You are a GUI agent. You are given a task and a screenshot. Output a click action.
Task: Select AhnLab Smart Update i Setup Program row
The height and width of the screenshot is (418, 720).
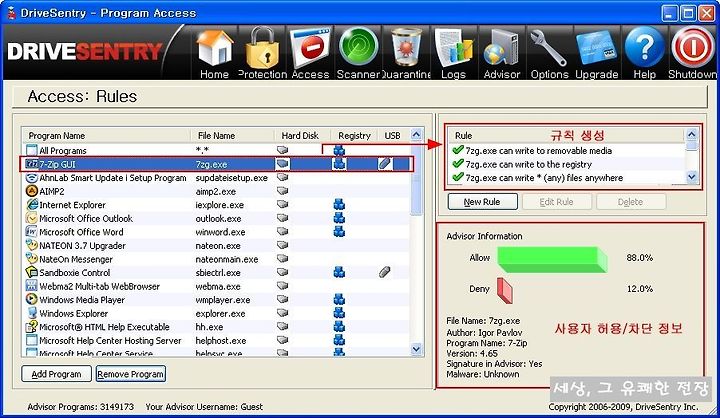click(x=216, y=177)
